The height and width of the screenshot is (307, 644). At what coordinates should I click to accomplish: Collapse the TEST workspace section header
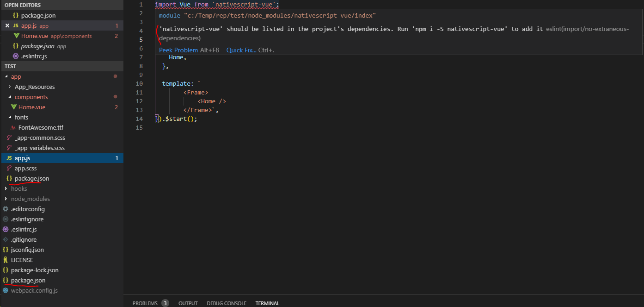click(61, 66)
